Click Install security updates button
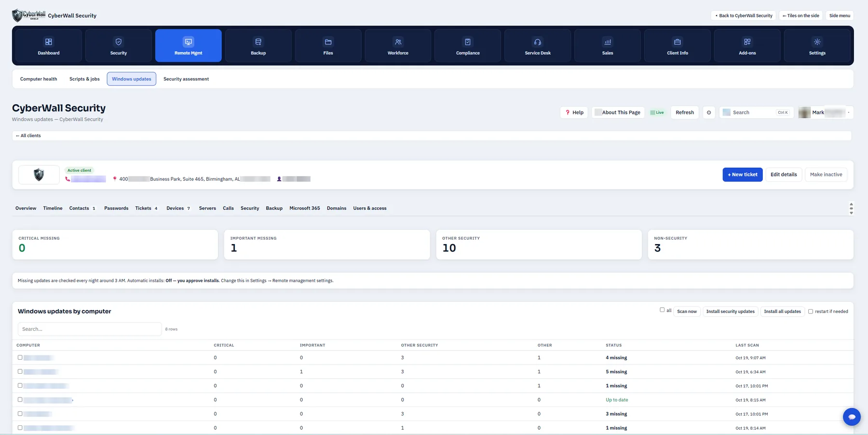This screenshot has height=435, width=868. pos(731,312)
